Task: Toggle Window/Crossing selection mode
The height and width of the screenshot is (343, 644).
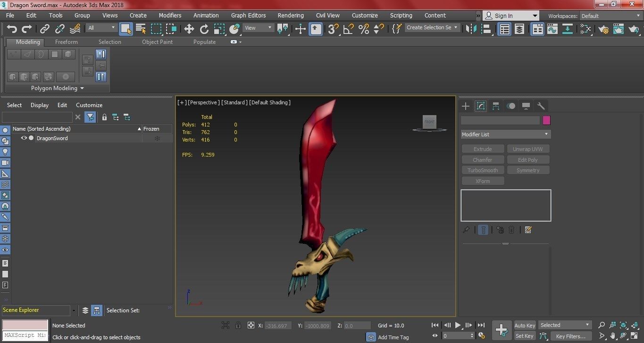Action: tap(171, 29)
